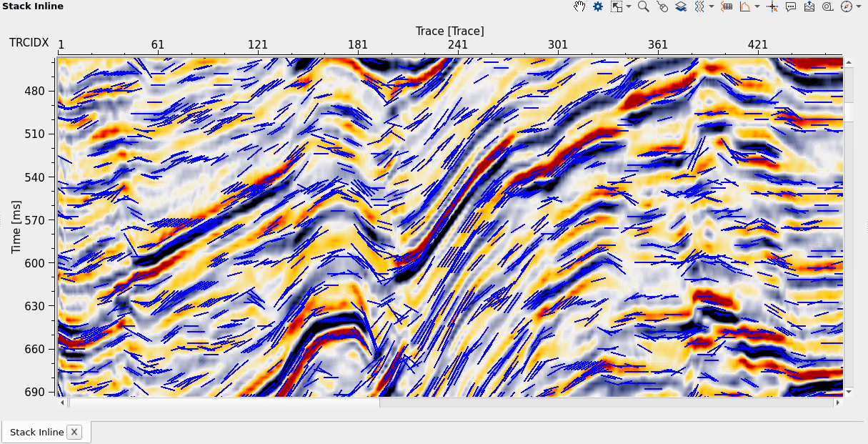
Task: Close the Stack Inline tab
Action: pyautogui.click(x=74, y=432)
